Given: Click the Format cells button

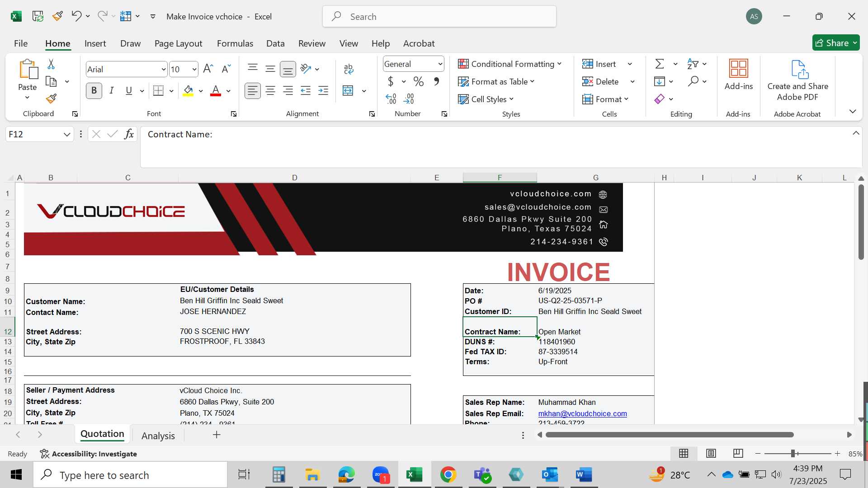Looking at the screenshot, I should coord(605,99).
